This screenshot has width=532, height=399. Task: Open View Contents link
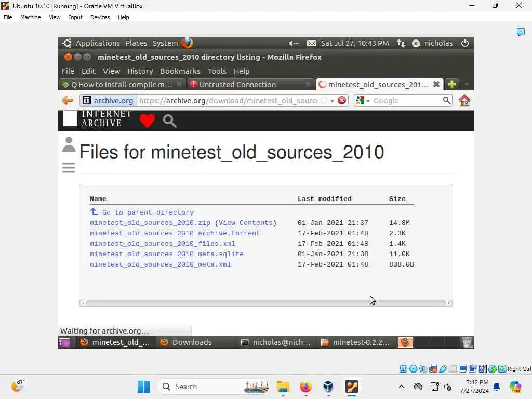245,223
